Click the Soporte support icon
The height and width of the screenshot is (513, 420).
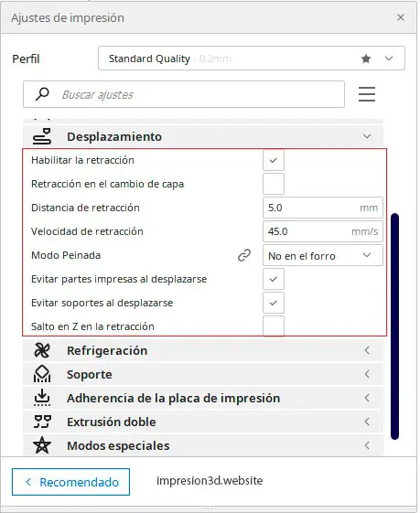[x=42, y=374]
